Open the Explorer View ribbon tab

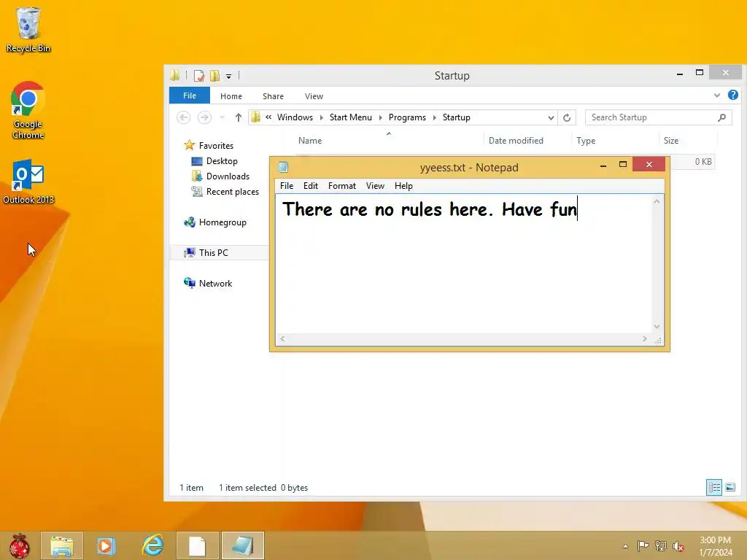[314, 96]
